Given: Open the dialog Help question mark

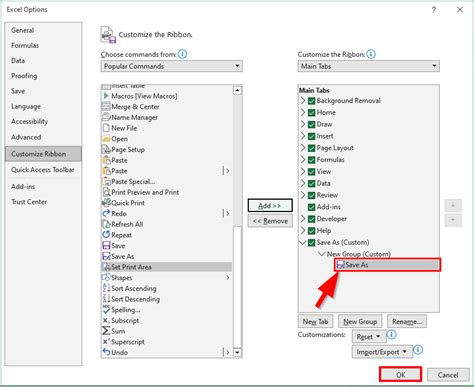Looking at the screenshot, I should tap(434, 10).
